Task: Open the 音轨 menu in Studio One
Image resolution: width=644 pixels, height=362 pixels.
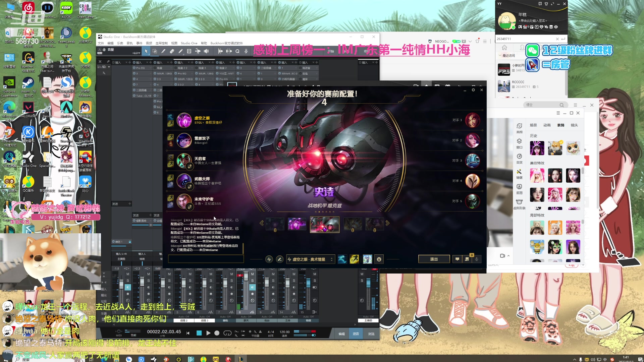Action: (x=129, y=43)
